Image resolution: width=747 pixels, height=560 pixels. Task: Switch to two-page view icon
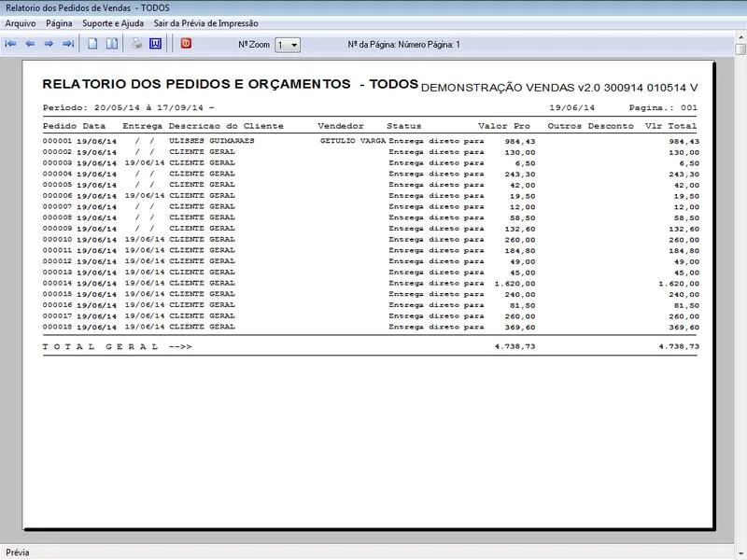point(111,44)
